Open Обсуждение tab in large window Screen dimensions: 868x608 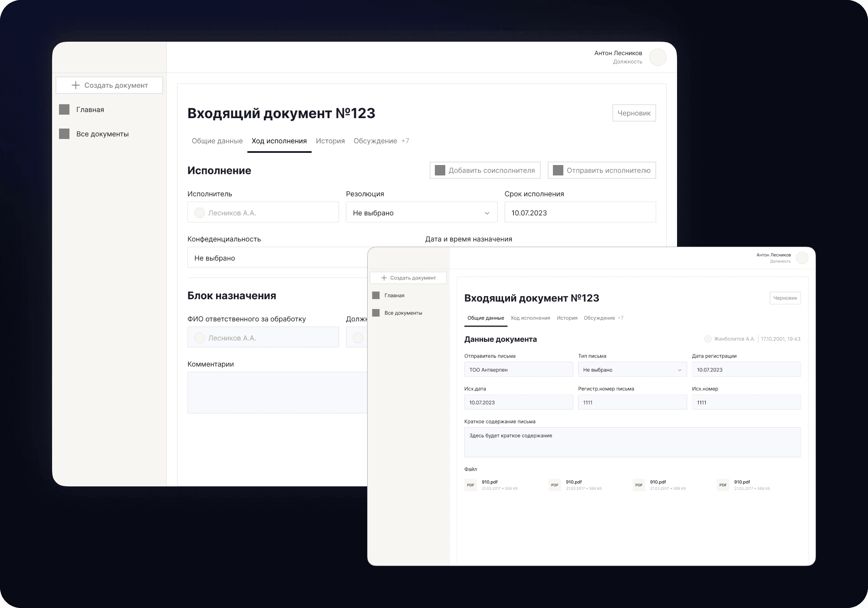point(375,141)
